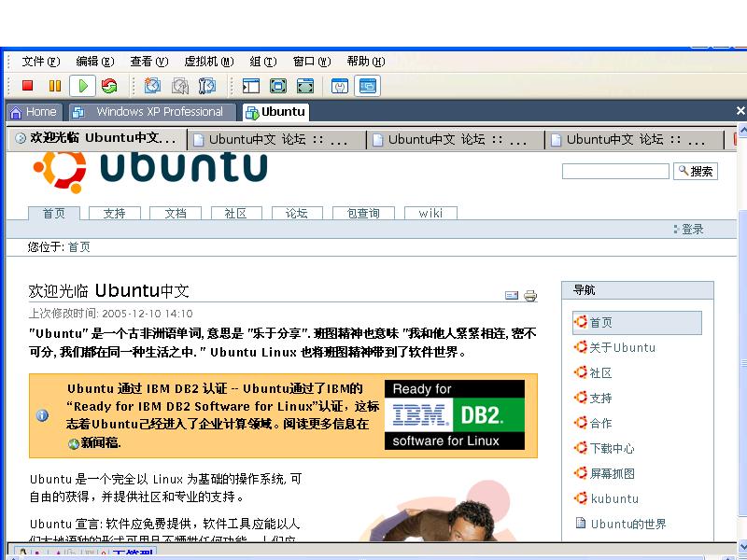Activate the quick switch mode icon
Viewport: 747px width, 560px height.
305,86
